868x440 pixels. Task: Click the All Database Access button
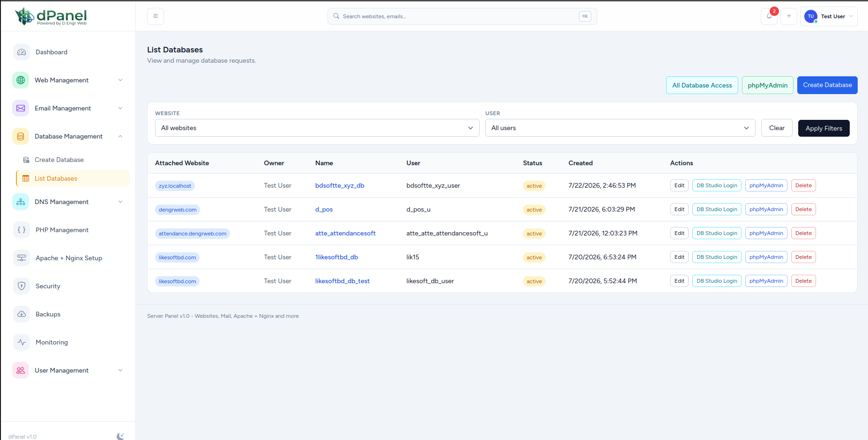pyautogui.click(x=702, y=85)
